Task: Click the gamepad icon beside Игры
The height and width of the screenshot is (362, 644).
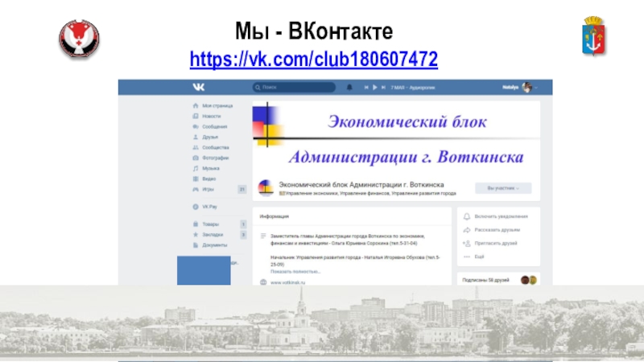Action: pyautogui.click(x=196, y=189)
